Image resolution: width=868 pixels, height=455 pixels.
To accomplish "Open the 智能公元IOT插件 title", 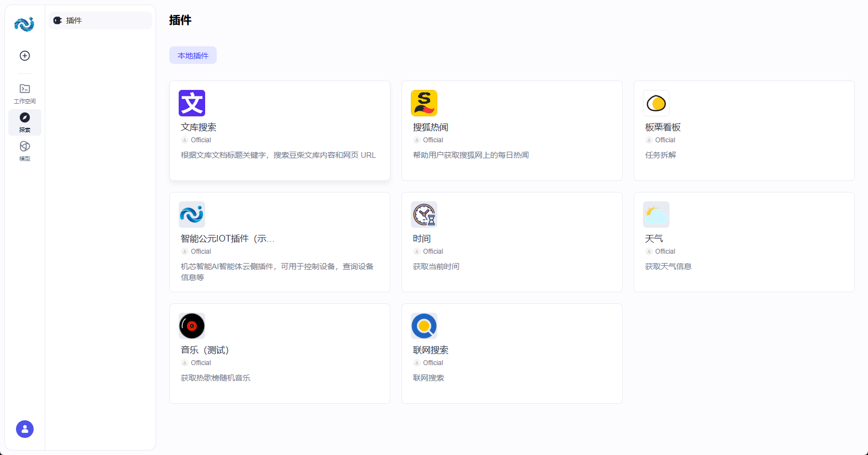I will (227, 239).
